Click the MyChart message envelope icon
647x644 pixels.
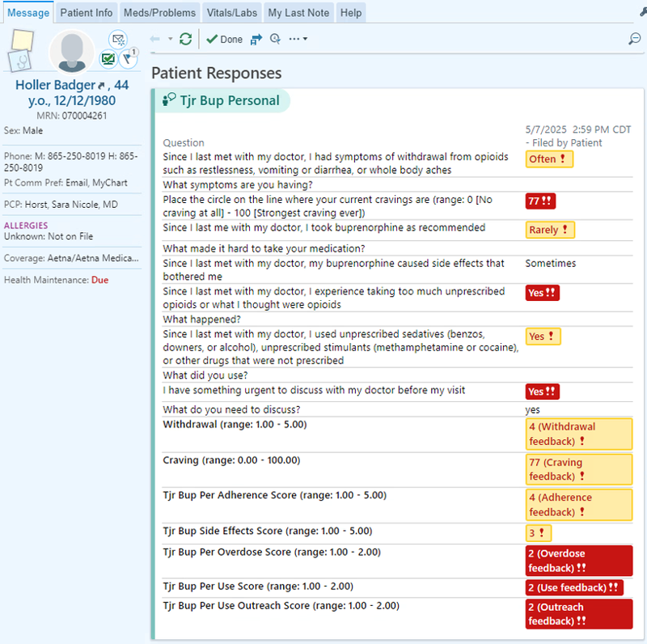tap(120, 38)
